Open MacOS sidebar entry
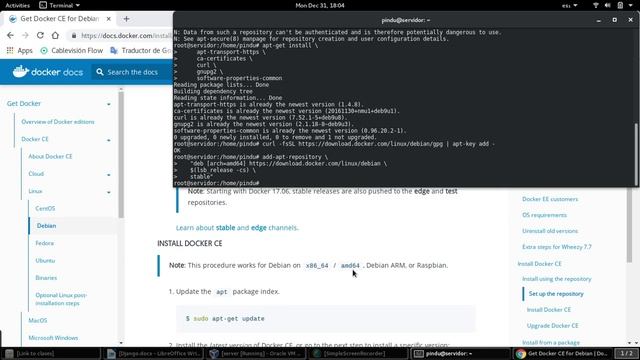The image size is (640, 360). click(x=38, y=320)
